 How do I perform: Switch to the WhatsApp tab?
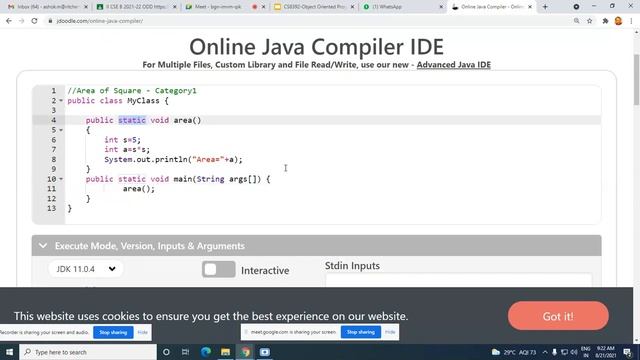(x=403, y=7)
